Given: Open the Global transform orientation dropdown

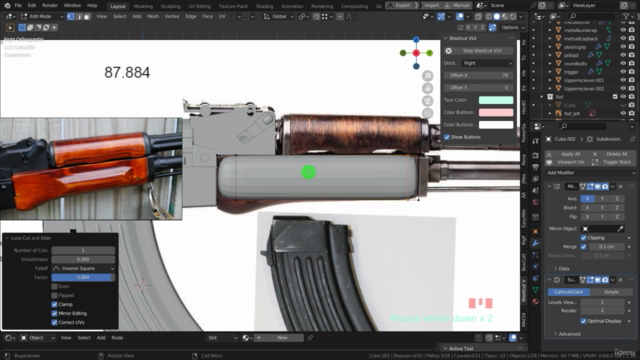Looking at the screenshot, I should pos(279,17).
